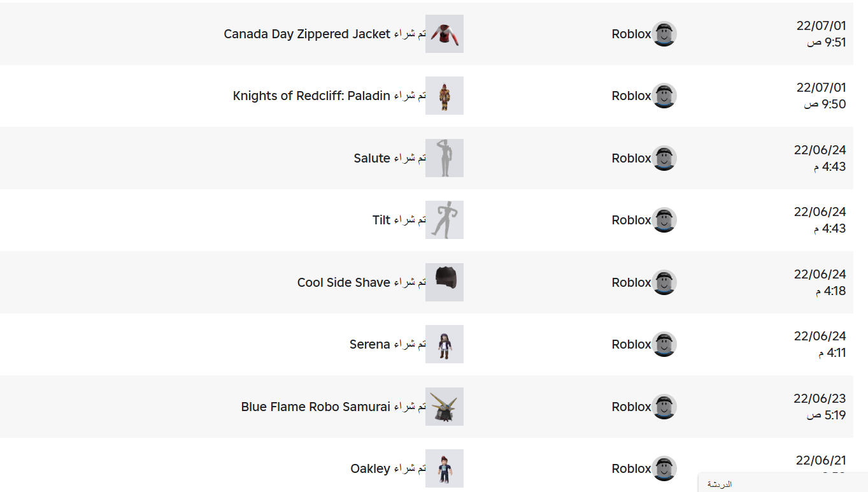Click the Oakley item name link

pyautogui.click(x=370, y=469)
